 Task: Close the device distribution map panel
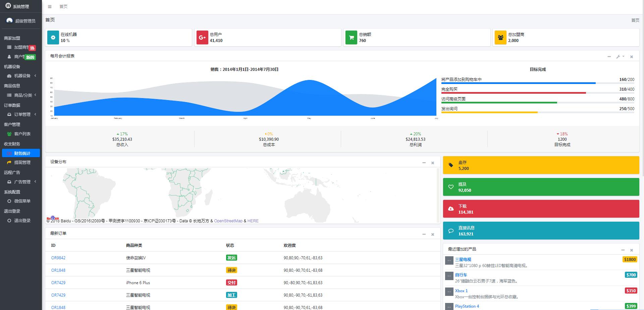click(433, 163)
